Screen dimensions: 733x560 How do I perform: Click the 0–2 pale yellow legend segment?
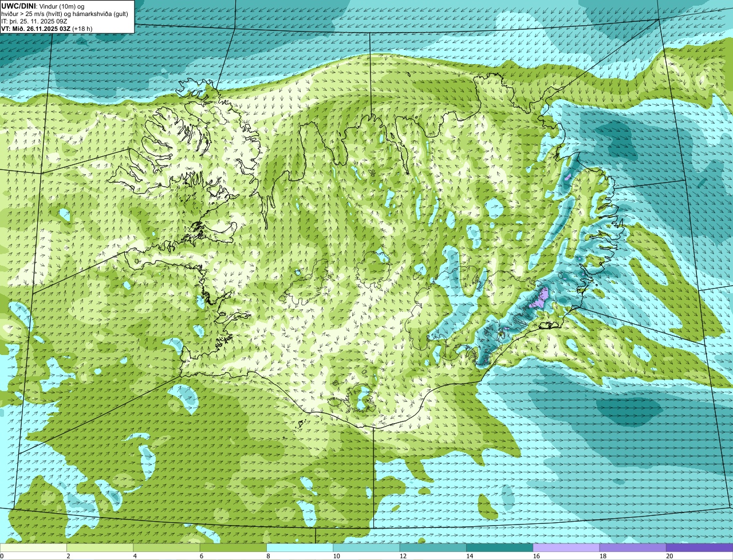(x=33, y=547)
